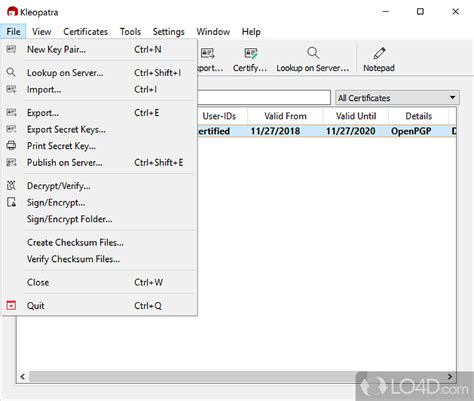Close the Kleopatra window
This screenshot has height=401, width=474.
[x=455, y=12]
